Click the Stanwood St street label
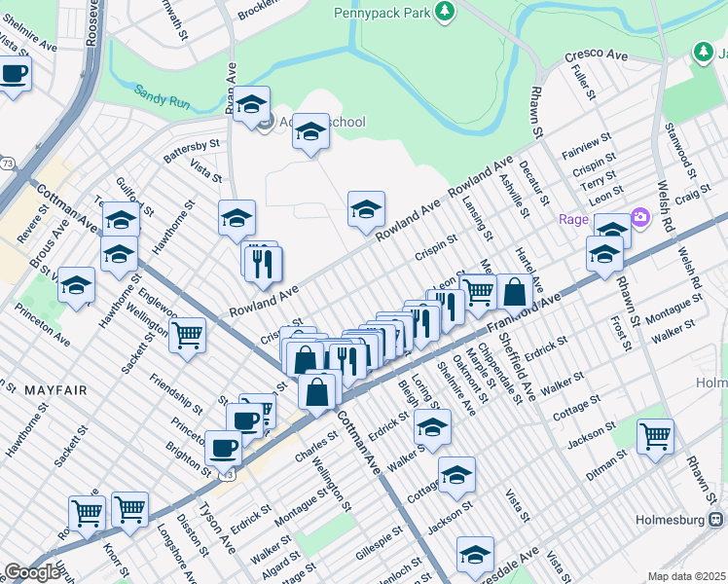 pyautogui.click(x=680, y=151)
